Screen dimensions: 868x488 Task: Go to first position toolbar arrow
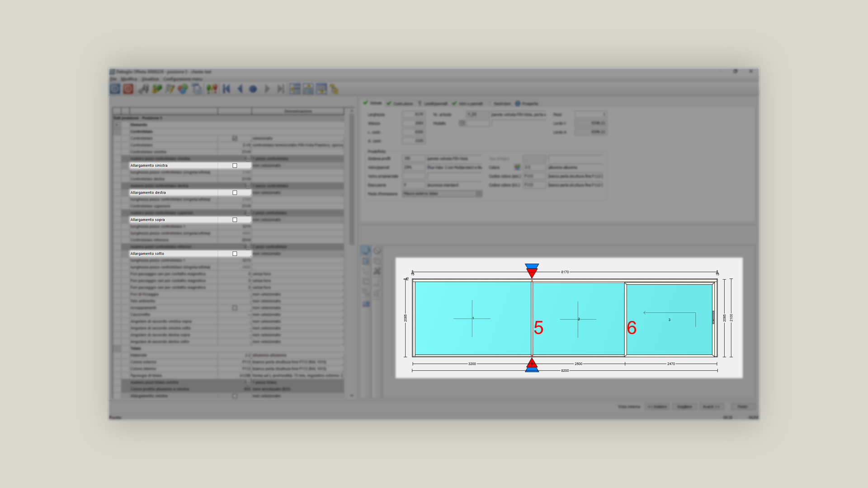[x=226, y=89]
